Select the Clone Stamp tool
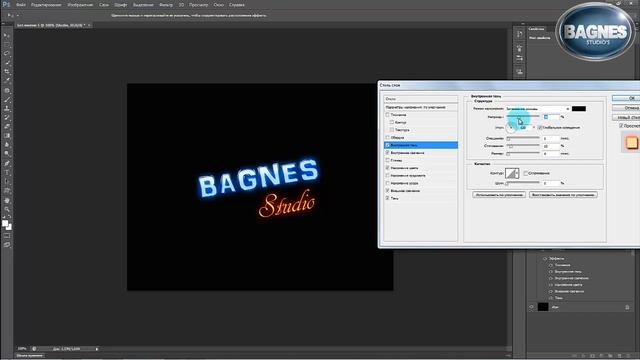 (7, 109)
